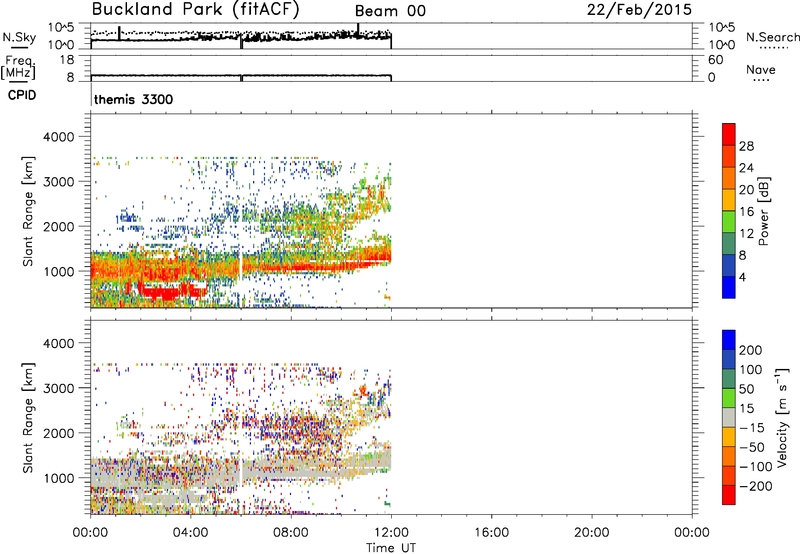800x554 pixels.
Task: Click the "3000" tick in the Power panel
Action: [58, 182]
